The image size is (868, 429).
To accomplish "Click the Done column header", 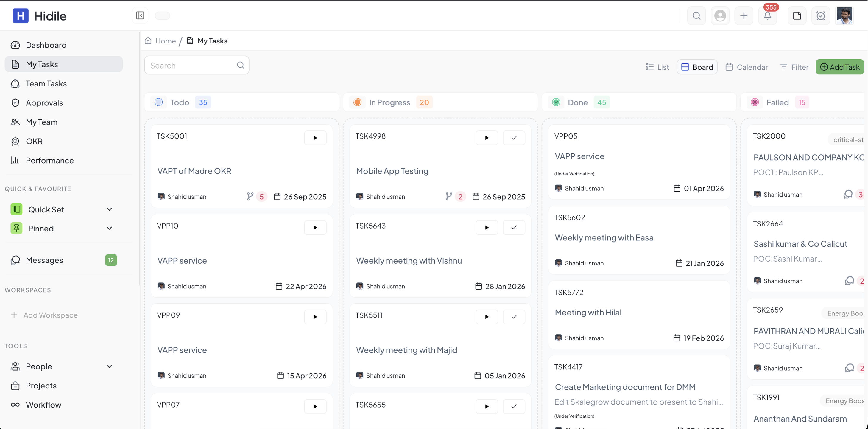I will pyautogui.click(x=639, y=102).
